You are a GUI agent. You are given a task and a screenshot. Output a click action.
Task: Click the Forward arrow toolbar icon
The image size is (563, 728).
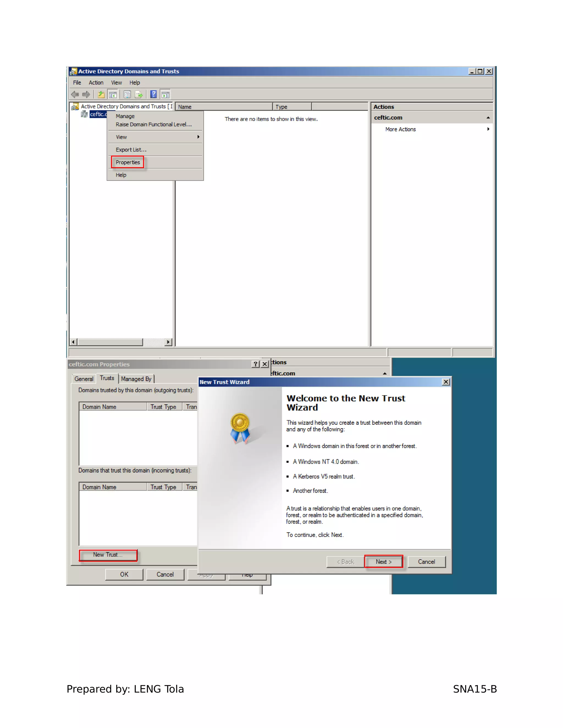tap(86, 95)
